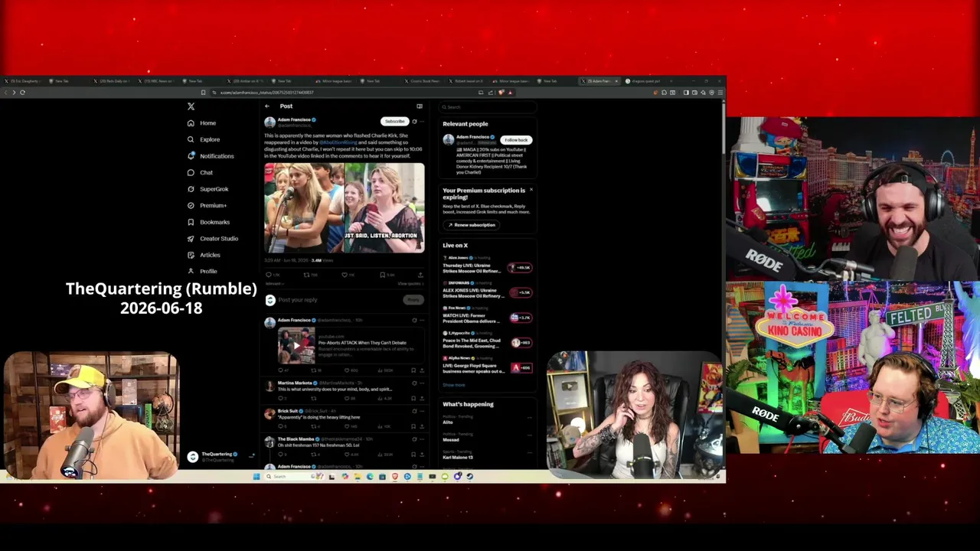Go to Explore in the sidebar
The width and height of the screenshot is (980, 551).
[204, 139]
